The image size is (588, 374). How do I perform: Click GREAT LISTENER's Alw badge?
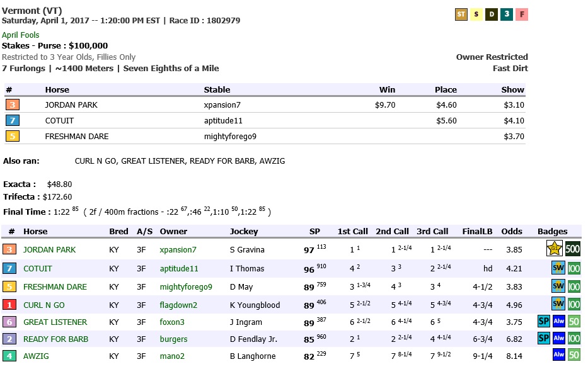click(x=559, y=321)
